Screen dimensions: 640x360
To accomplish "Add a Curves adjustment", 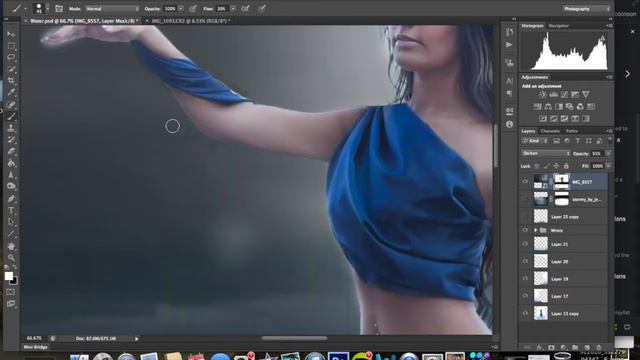I will click(x=564, y=95).
